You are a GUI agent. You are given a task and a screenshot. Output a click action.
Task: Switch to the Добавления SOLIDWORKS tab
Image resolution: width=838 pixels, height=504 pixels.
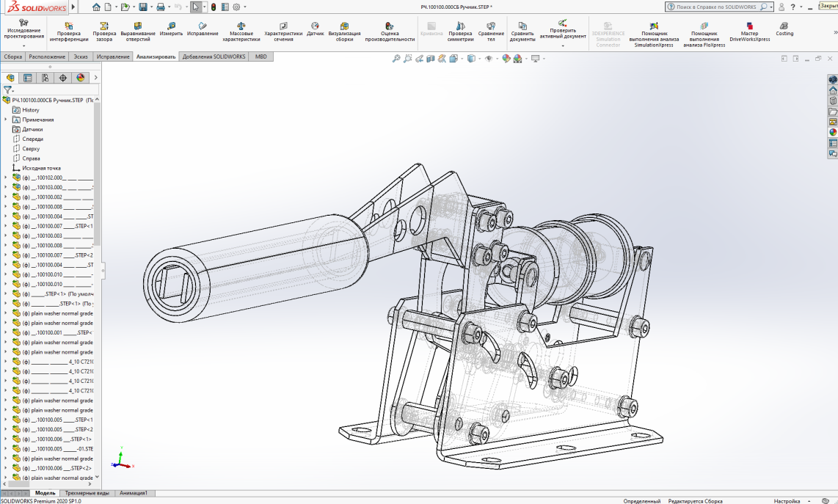point(214,56)
